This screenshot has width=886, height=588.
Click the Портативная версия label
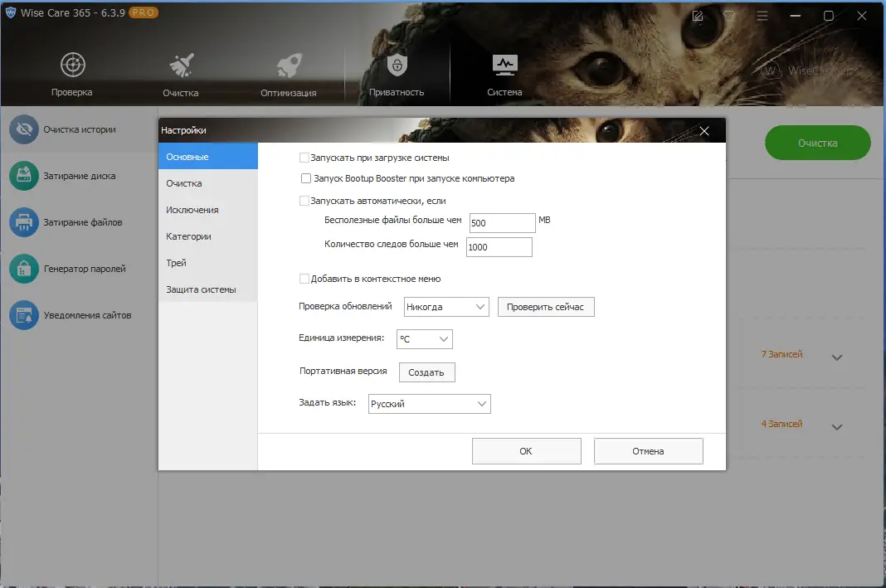(x=343, y=371)
